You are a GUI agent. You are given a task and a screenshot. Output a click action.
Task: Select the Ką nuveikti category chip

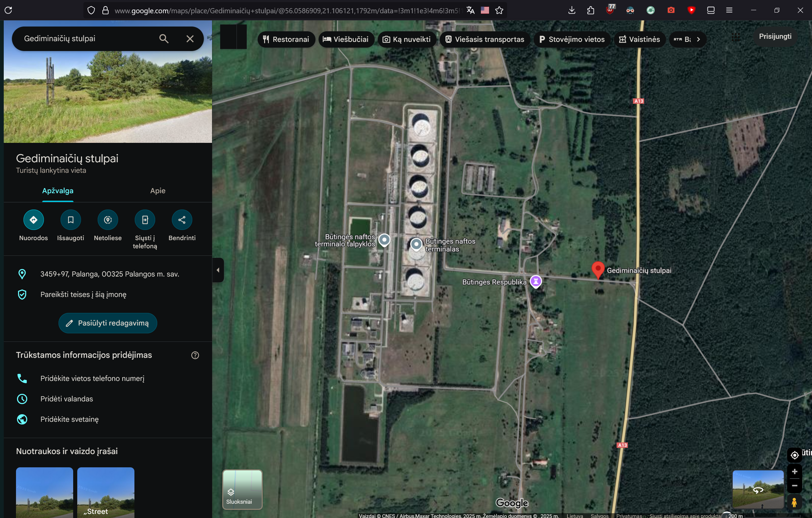[x=407, y=39]
